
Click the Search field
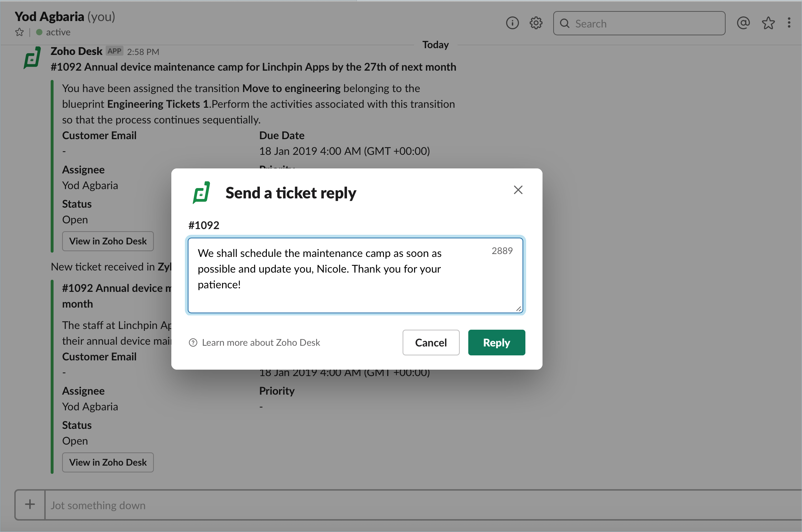pos(639,24)
